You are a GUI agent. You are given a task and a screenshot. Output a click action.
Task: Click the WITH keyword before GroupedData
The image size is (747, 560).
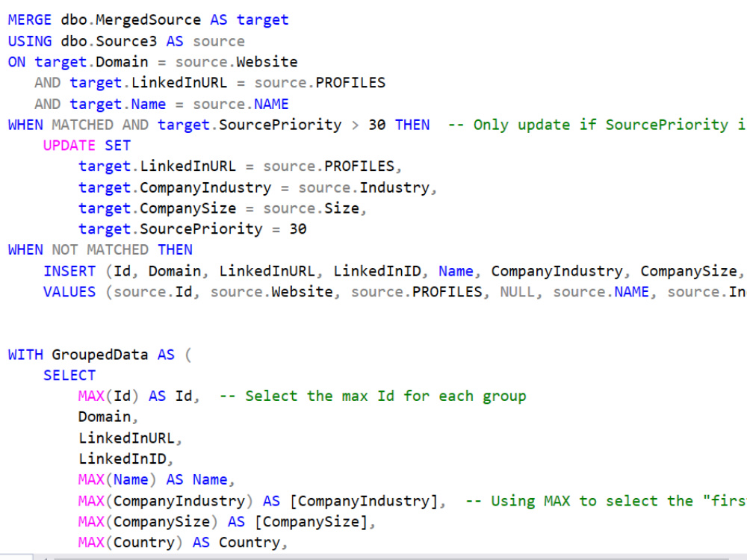pyautogui.click(x=25, y=355)
